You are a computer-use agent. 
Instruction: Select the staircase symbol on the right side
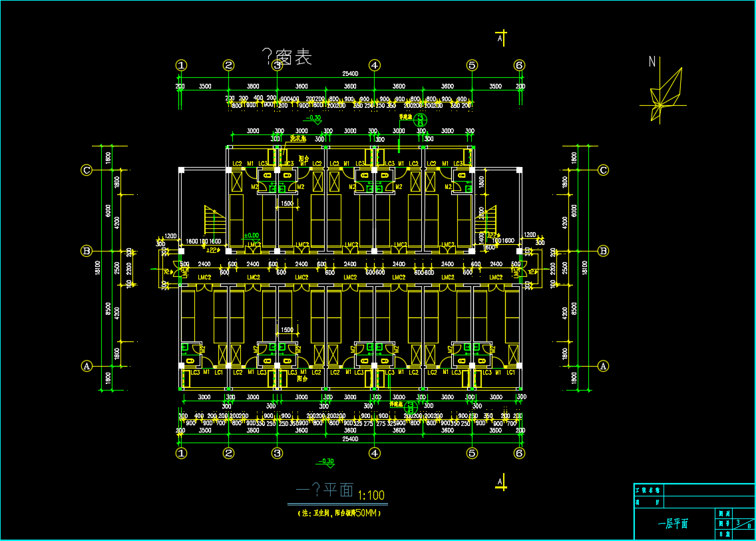(486, 220)
